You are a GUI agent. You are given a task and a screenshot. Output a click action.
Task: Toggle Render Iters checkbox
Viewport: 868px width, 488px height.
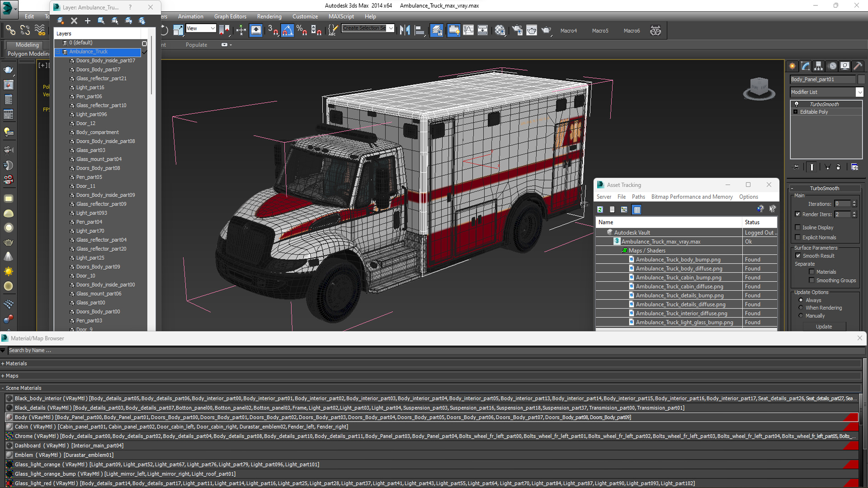coord(798,214)
